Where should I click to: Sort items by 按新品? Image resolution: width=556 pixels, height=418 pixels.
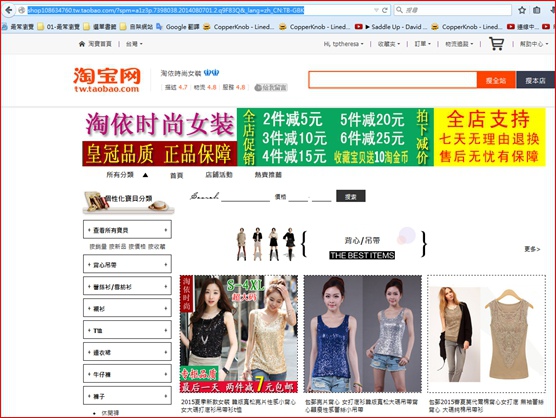118,246
